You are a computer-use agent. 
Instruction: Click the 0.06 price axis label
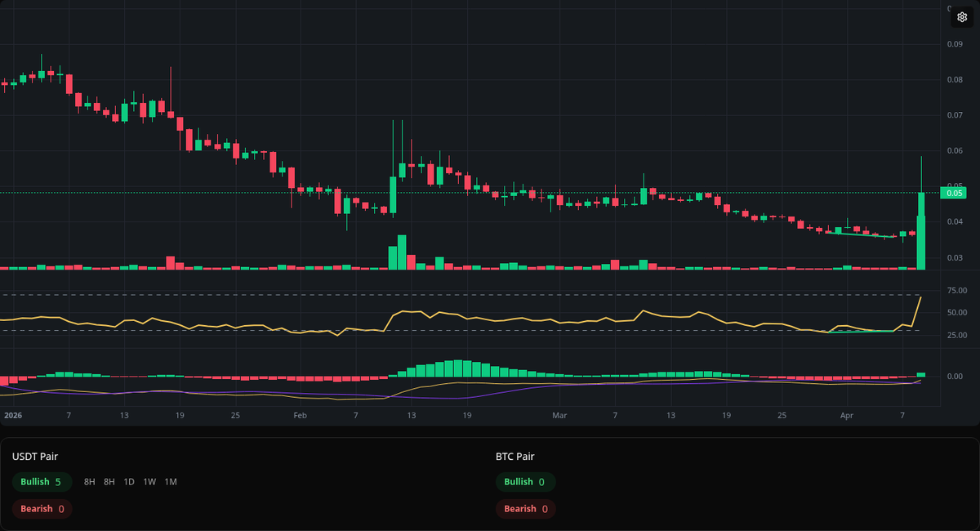pos(954,151)
